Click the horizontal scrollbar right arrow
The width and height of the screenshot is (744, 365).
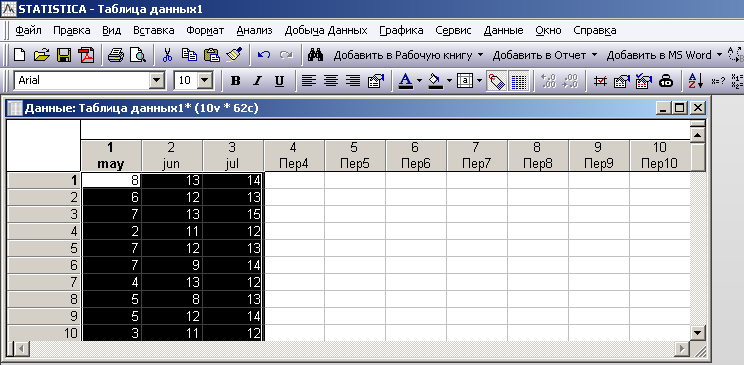point(682,349)
